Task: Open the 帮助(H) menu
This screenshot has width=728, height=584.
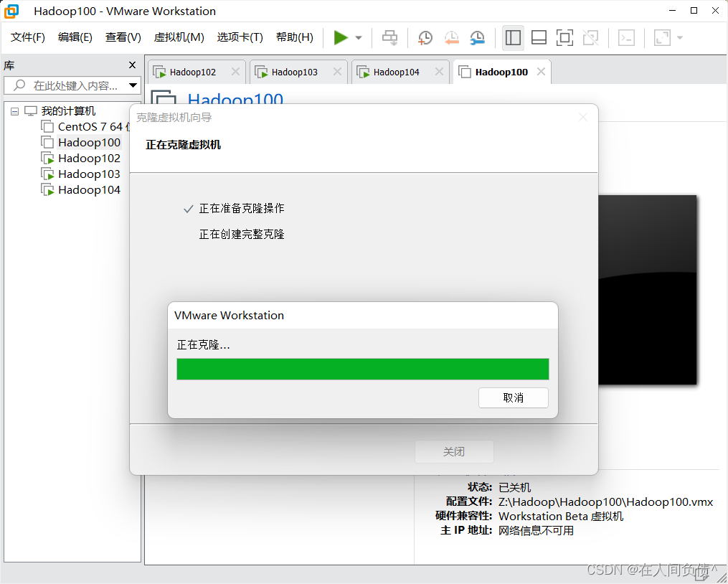Action: [x=294, y=37]
